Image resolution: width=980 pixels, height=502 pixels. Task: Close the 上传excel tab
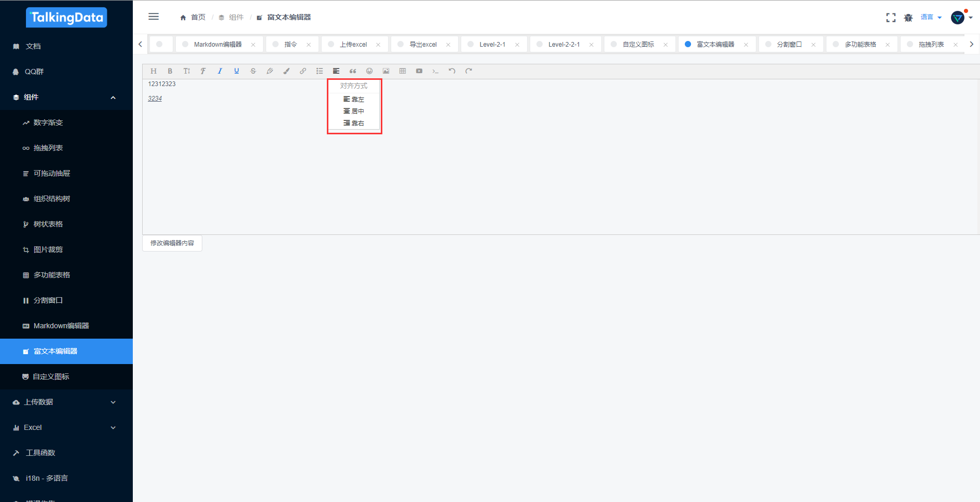[x=378, y=45]
